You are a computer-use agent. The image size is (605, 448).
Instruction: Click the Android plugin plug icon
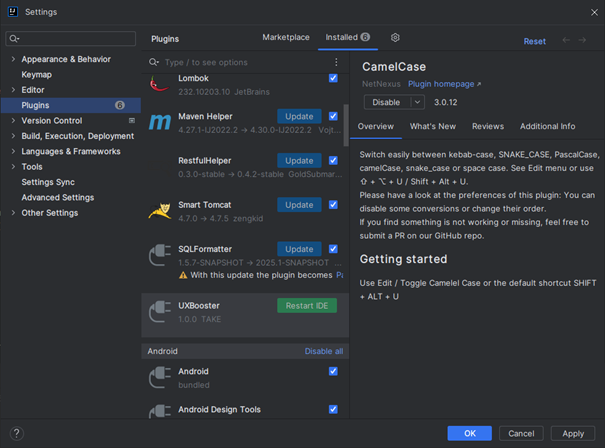(x=160, y=377)
